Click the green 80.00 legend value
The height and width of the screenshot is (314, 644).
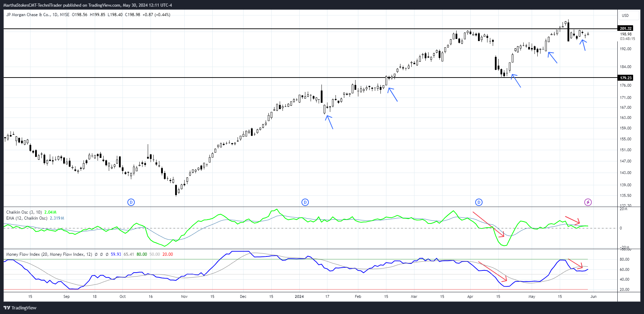pyautogui.click(x=142, y=254)
